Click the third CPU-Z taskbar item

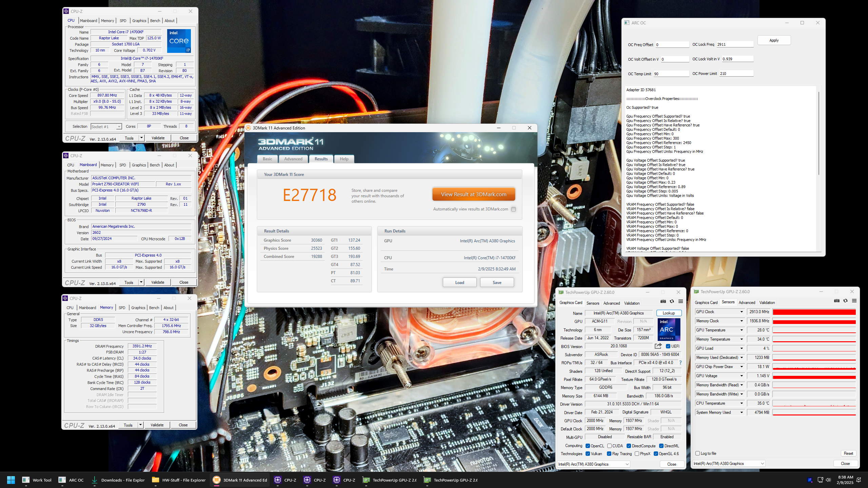(344, 480)
